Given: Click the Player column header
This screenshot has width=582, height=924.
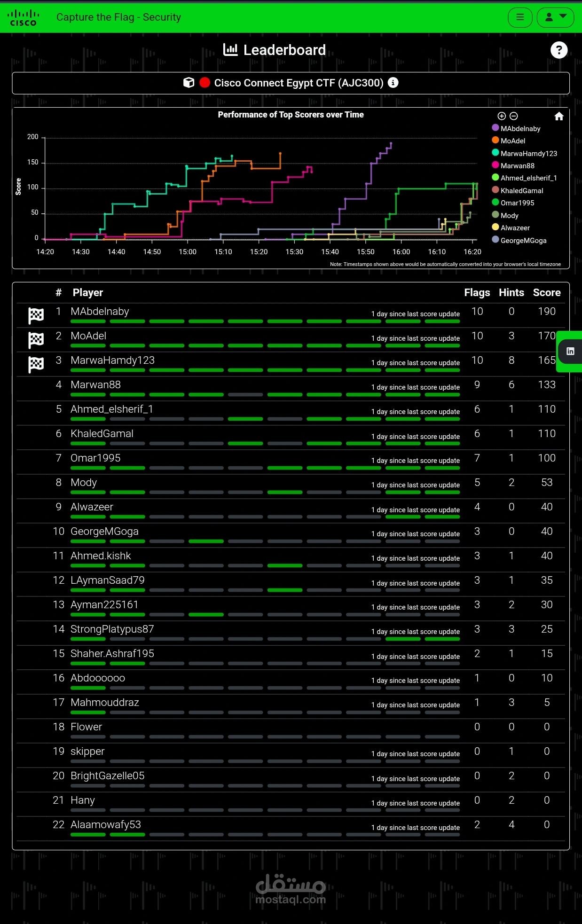Looking at the screenshot, I should 88,292.
